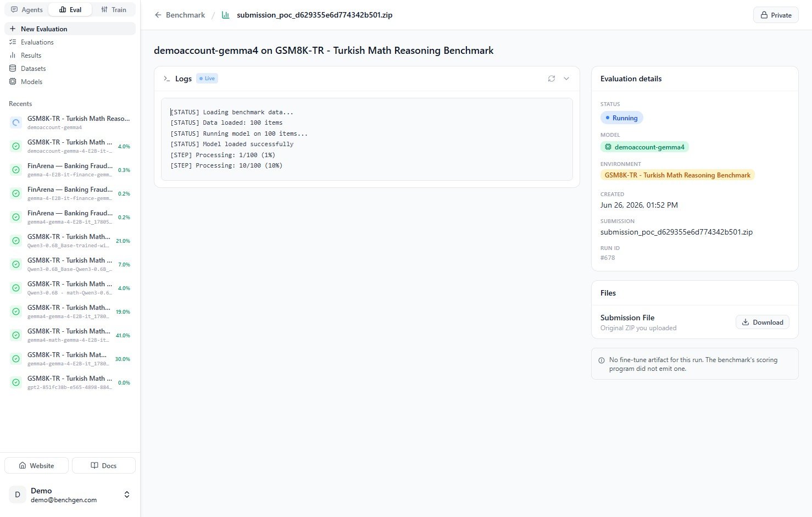The height and width of the screenshot is (517, 812).
Task: Click the created date Jun 26, 2026
Action: (639, 205)
